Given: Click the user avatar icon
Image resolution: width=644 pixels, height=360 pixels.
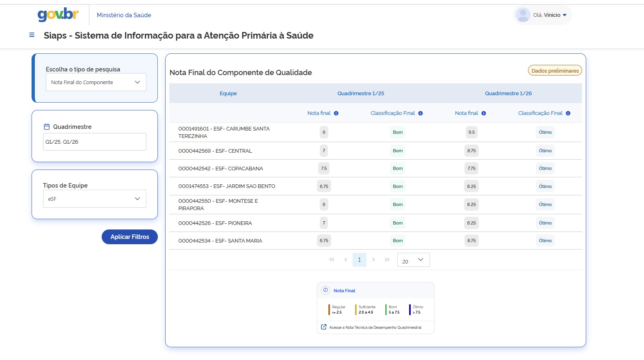Looking at the screenshot, I should (523, 15).
